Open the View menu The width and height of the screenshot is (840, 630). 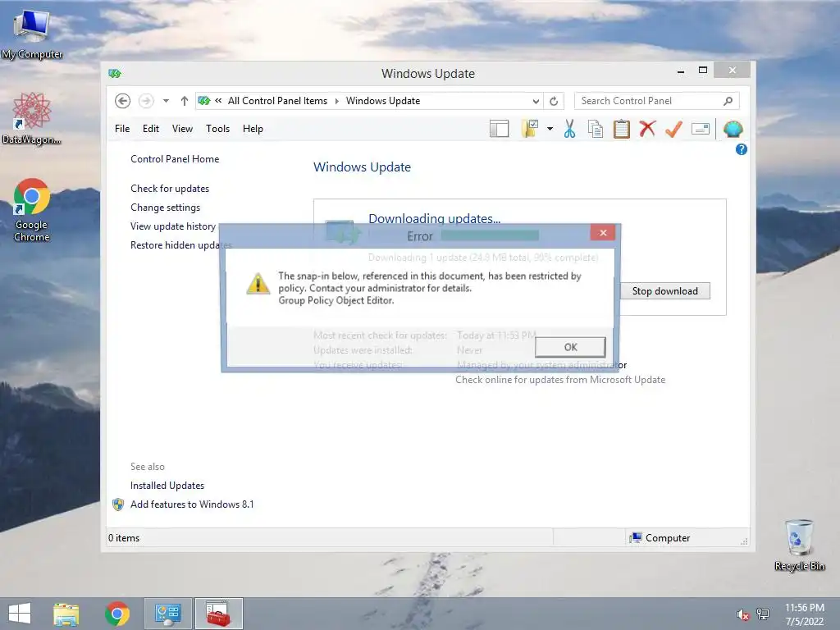pyautogui.click(x=182, y=129)
